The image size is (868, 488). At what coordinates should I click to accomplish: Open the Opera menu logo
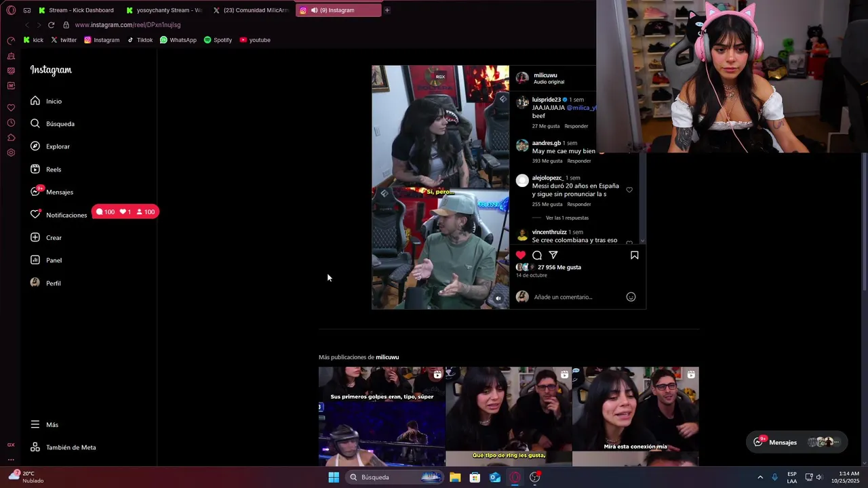click(11, 10)
